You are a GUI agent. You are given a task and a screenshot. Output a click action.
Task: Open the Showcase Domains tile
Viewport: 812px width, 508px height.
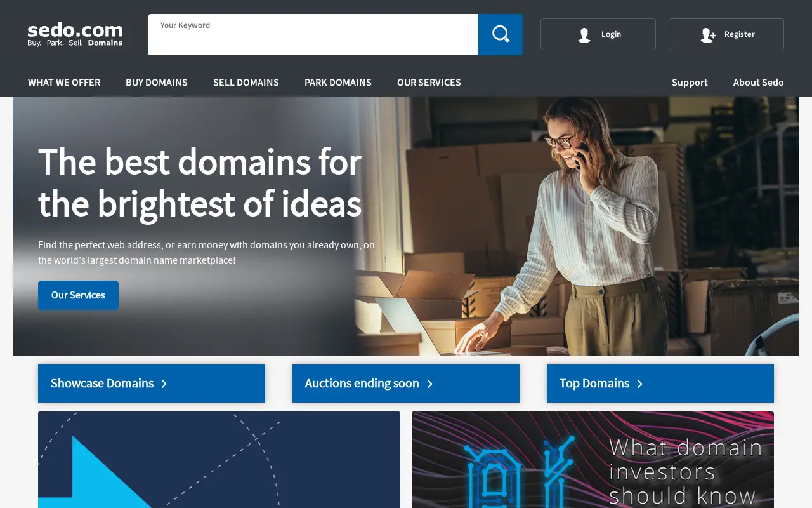tap(152, 384)
